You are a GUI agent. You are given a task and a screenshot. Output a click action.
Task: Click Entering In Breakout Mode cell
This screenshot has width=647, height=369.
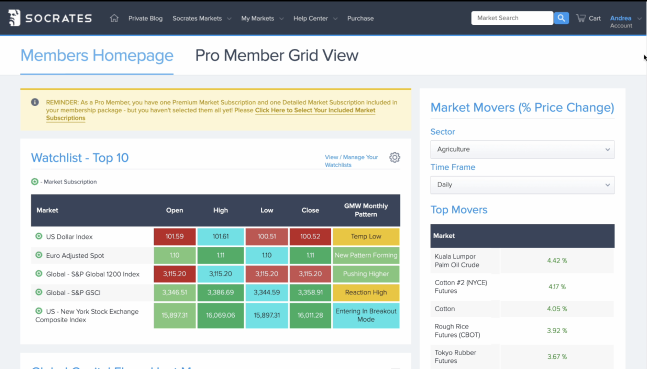click(366, 315)
